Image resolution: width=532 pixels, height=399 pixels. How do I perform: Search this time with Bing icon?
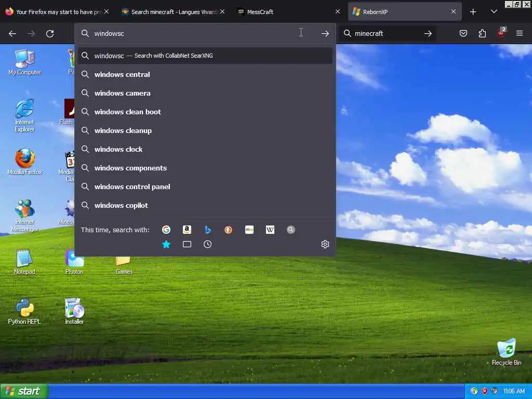pos(208,230)
